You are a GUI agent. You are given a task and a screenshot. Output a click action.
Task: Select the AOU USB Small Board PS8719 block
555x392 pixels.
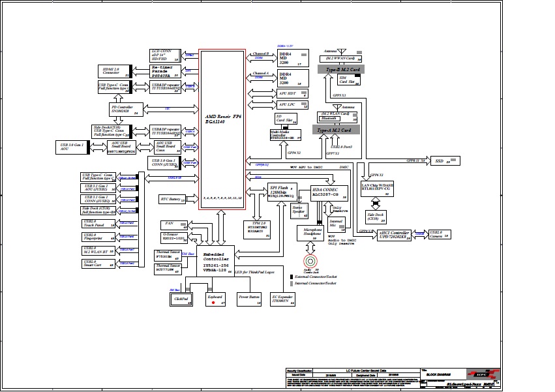pos(121,147)
